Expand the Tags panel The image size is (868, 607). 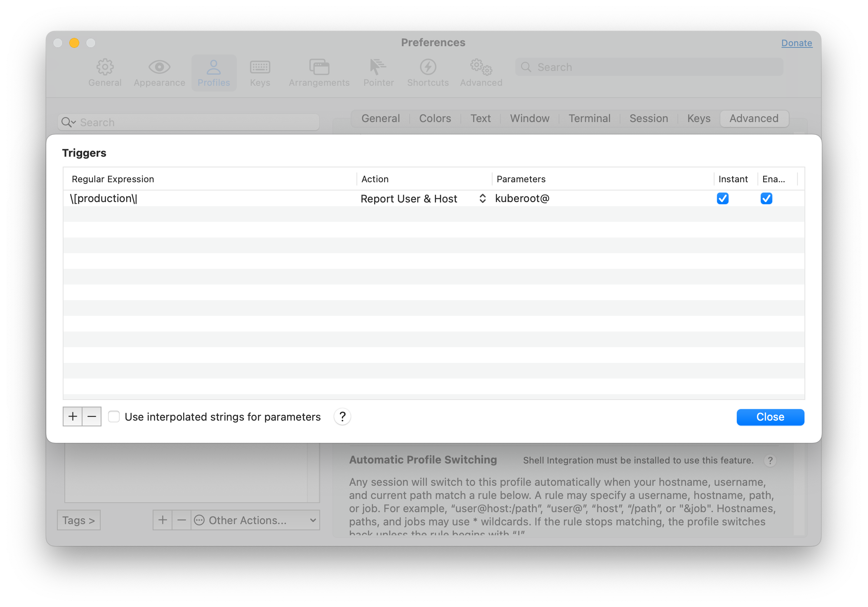79,520
